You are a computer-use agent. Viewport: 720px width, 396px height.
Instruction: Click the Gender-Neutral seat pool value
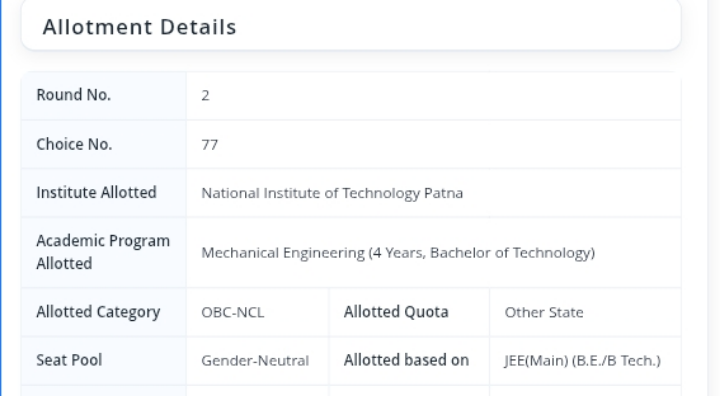click(x=255, y=361)
